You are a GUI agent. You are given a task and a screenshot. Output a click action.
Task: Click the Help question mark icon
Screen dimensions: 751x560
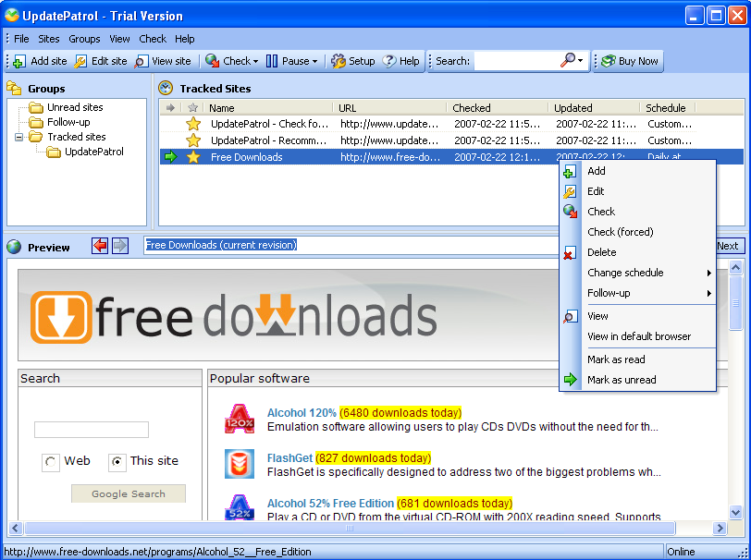(x=388, y=61)
